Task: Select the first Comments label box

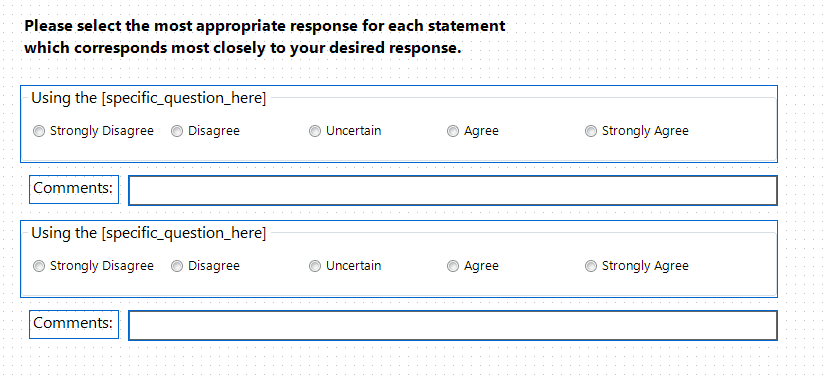Action: pos(74,189)
